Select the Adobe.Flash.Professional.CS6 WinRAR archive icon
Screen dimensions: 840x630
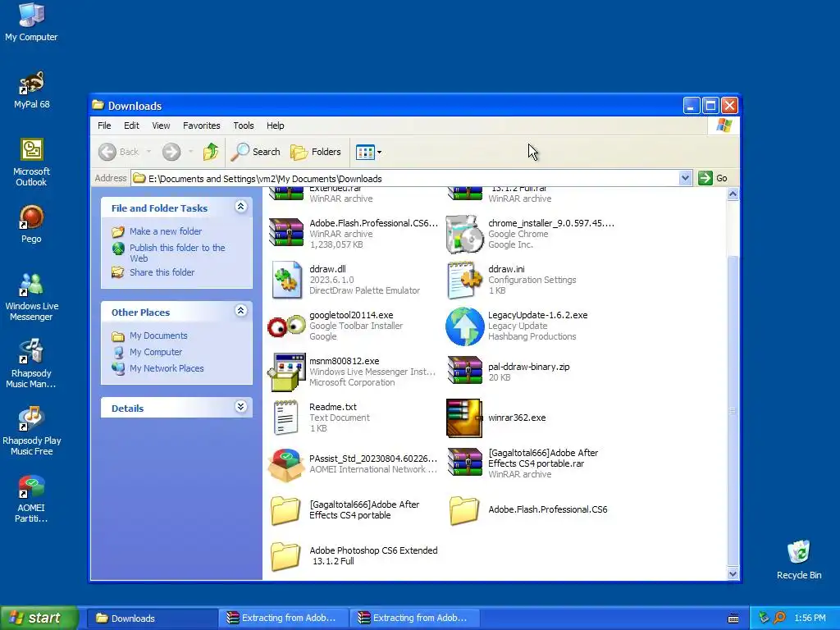[286, 232]
